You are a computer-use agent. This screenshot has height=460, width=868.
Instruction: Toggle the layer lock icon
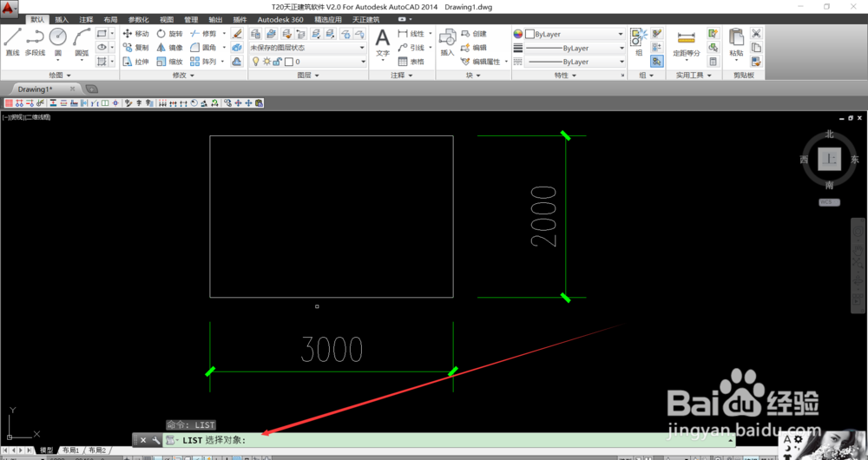coord(278,62)
